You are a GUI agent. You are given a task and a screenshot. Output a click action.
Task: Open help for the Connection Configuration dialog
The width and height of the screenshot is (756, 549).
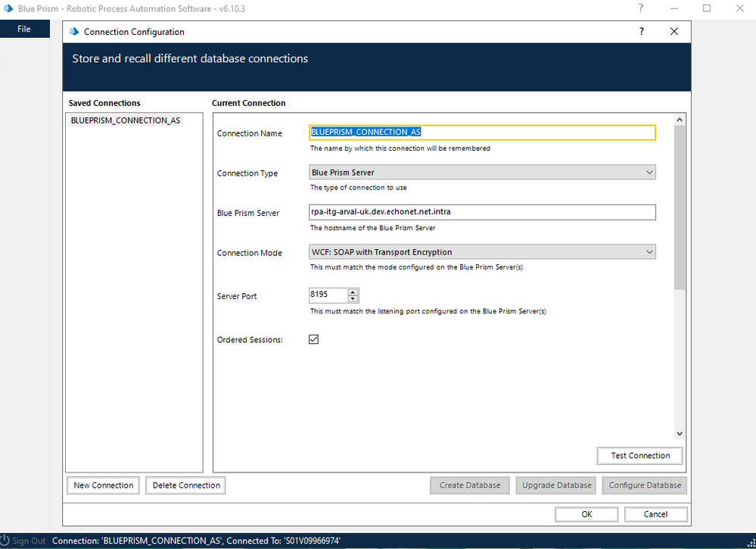pyautogui.click(x=641, y=31)
